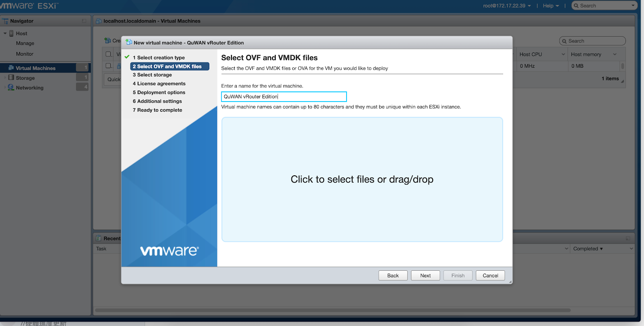Collapse the Host tree node
Viewport: 644px width, 326px height.
(5, 33)
